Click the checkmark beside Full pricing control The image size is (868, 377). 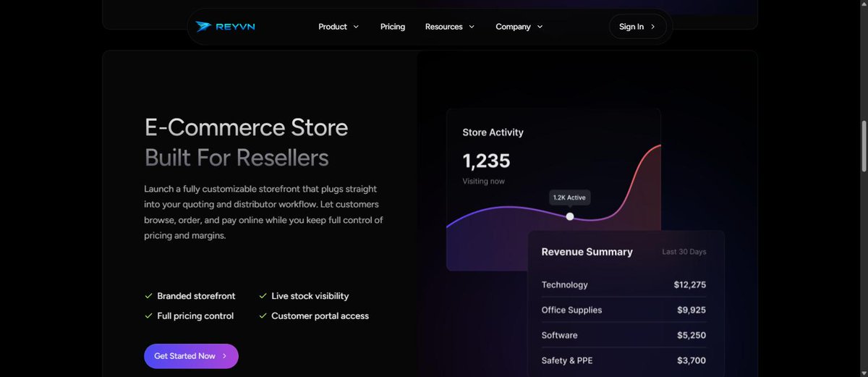click(x=148, y=316)
